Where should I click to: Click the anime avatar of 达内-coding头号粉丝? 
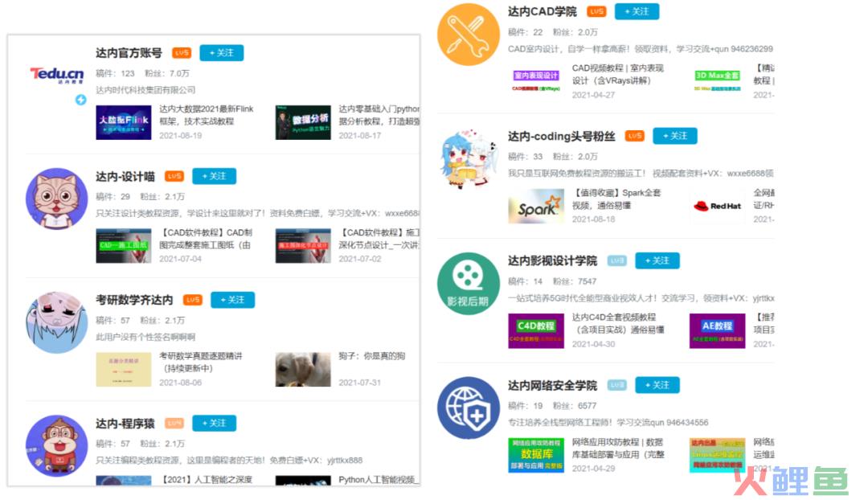[x=469, y=159]
